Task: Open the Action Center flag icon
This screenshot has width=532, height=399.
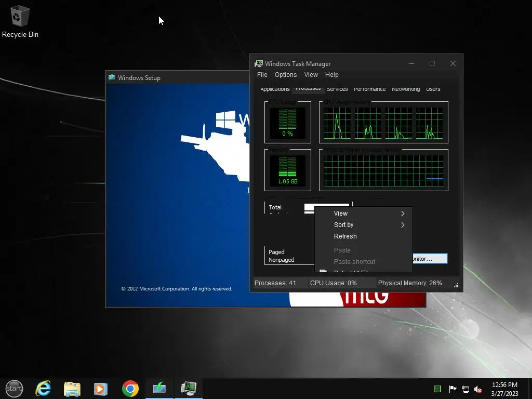Action: point(453,389)
